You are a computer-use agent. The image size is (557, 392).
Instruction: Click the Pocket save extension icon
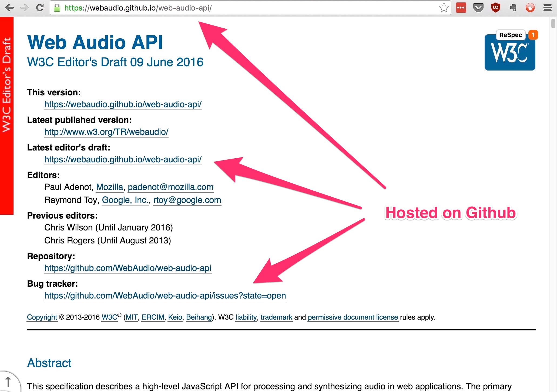click(x=478, y=8)
